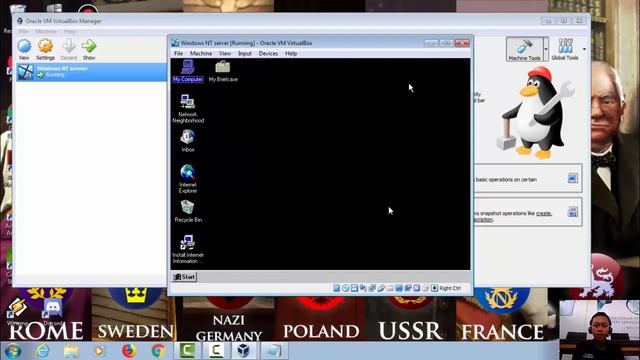
Task: Open Windows Media Player on taskbar
Action: tap(100, 351)
